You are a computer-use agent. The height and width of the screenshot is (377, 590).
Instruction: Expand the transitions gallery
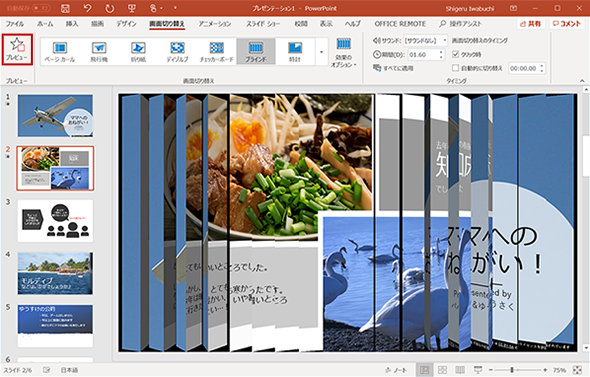pyautogui.click(x=321, y=52)
